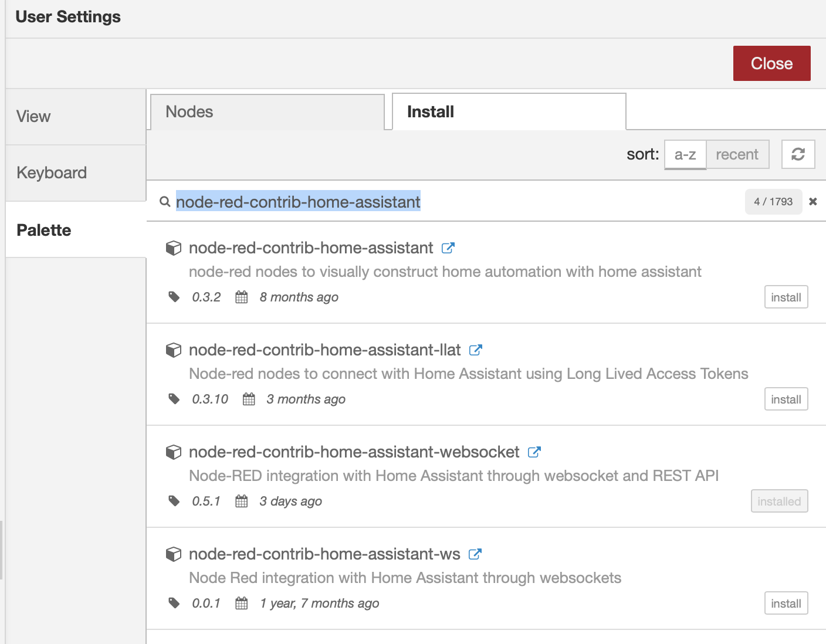Click the magnifier search icon

tap(165, 202)
